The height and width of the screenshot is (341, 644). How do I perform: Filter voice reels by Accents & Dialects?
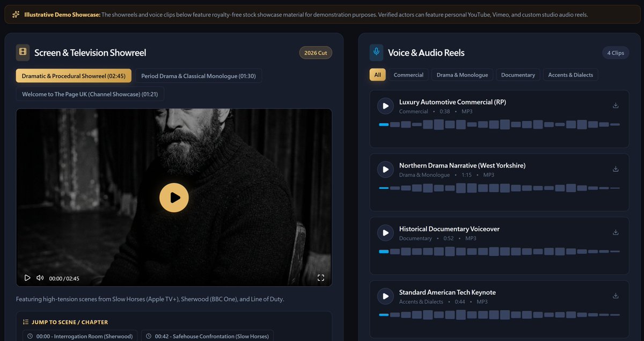click(x=570, y=75)
